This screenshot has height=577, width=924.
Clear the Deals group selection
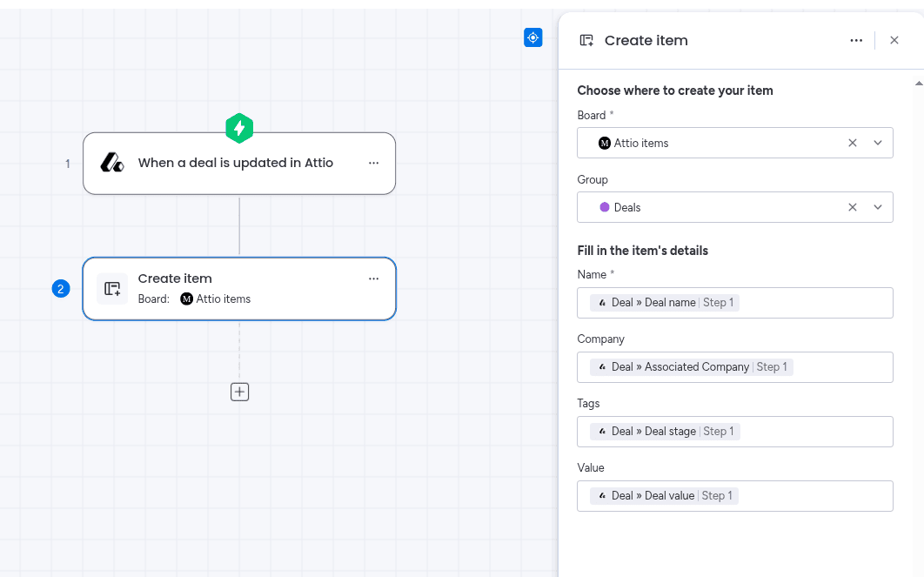852,207
